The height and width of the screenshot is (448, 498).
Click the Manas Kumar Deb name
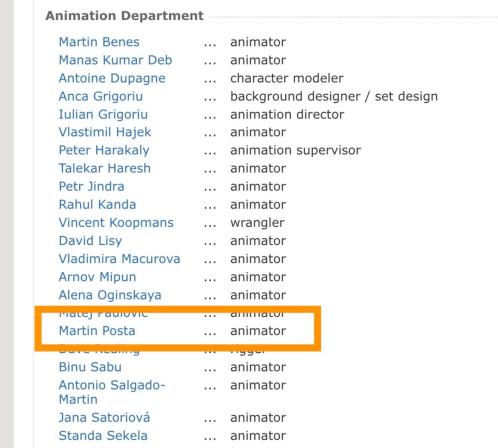click(x=115, y=60)
